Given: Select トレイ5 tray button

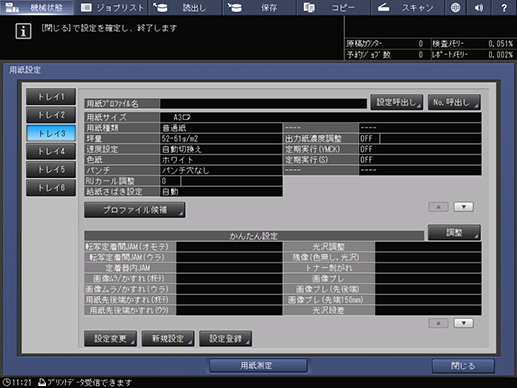Looking at the screenshot, I should pyautogui.click(x=51, y=170).
